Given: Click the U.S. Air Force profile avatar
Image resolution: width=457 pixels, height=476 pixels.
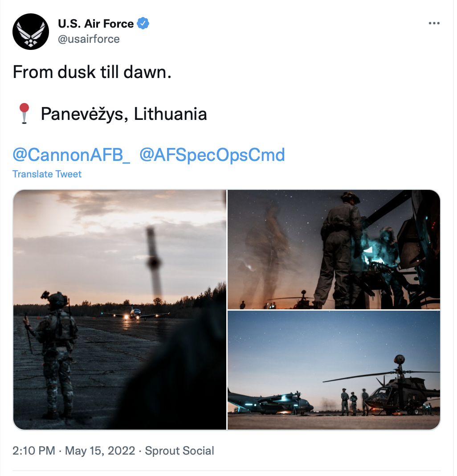Looking at the screenshot, I should click(31, 32).
